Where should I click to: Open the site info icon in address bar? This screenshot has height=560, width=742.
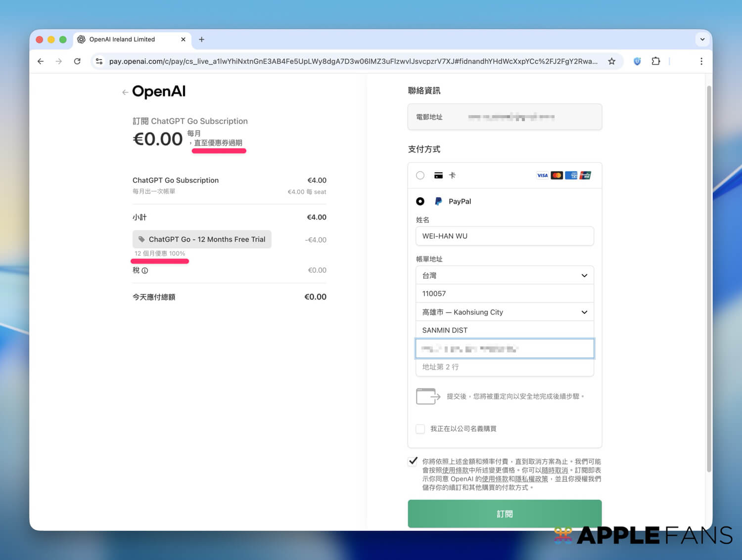click(x=99, y=61)
